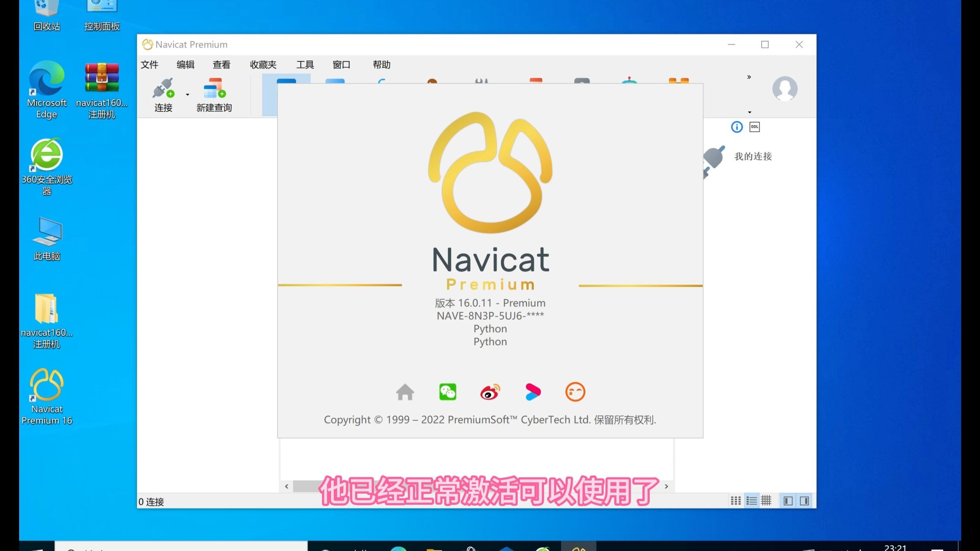Toggle the right information pane visibility
The image size is (980, 551).
(x=804, y=501)
